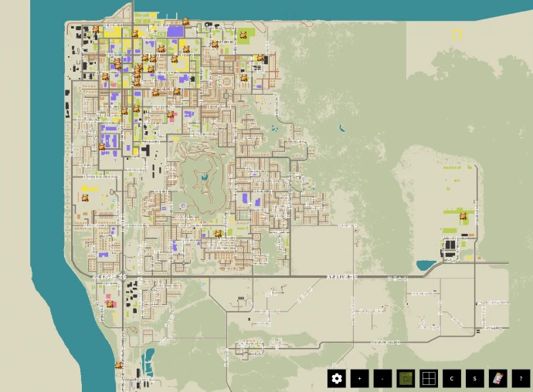Select the marker on the green park, north
This screenshot has width=533, height=392.
[243, 34]
